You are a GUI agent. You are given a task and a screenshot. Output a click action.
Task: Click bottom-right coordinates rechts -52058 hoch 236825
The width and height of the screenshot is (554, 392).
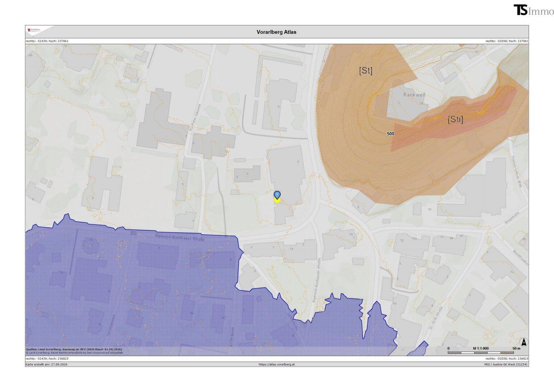coord(507,358)
